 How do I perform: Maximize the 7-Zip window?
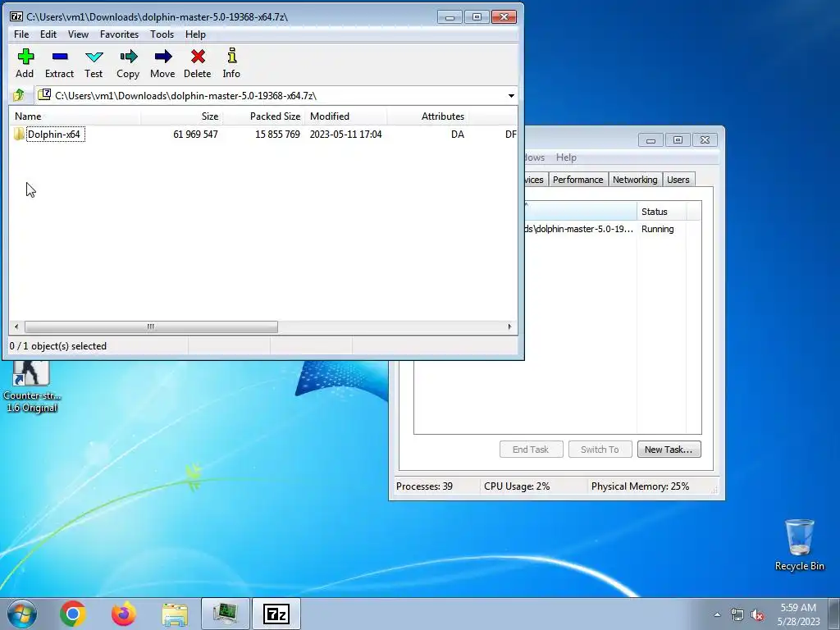477,17
